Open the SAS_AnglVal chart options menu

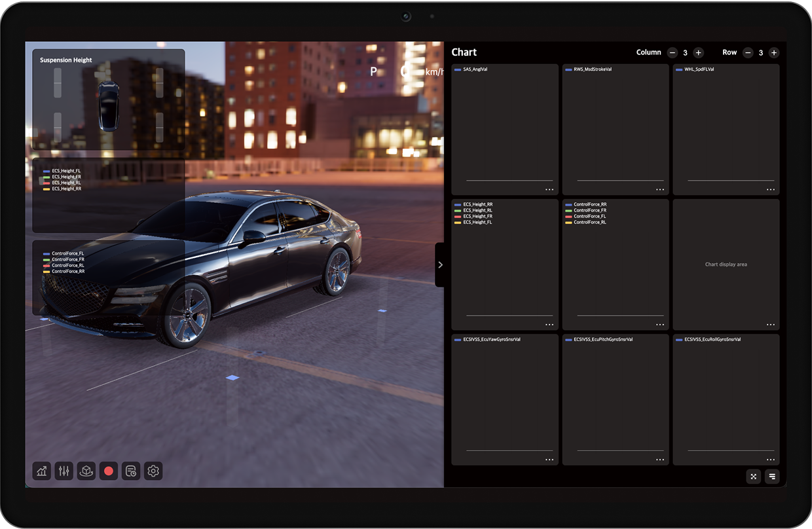(x=549, y=189)
